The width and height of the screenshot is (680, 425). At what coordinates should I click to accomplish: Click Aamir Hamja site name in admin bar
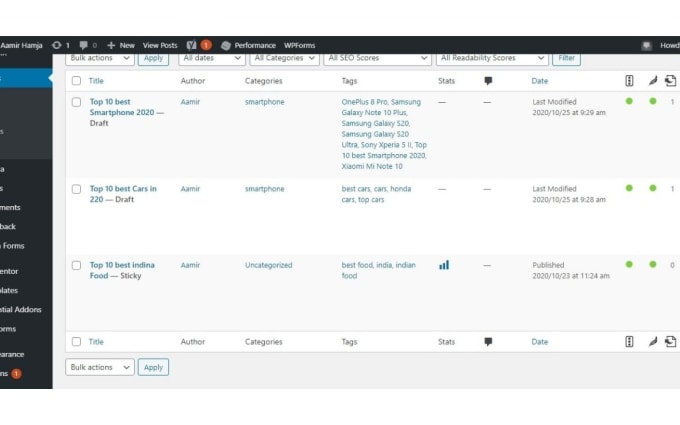click(x=21, y=45)
